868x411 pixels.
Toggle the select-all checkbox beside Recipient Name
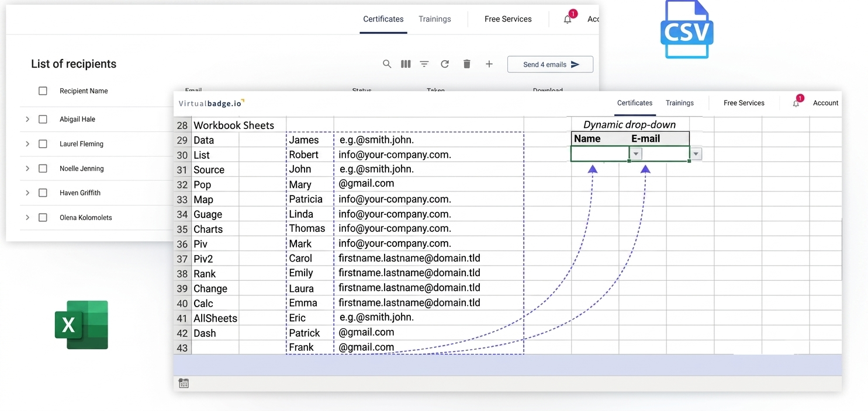coord(43,91)
